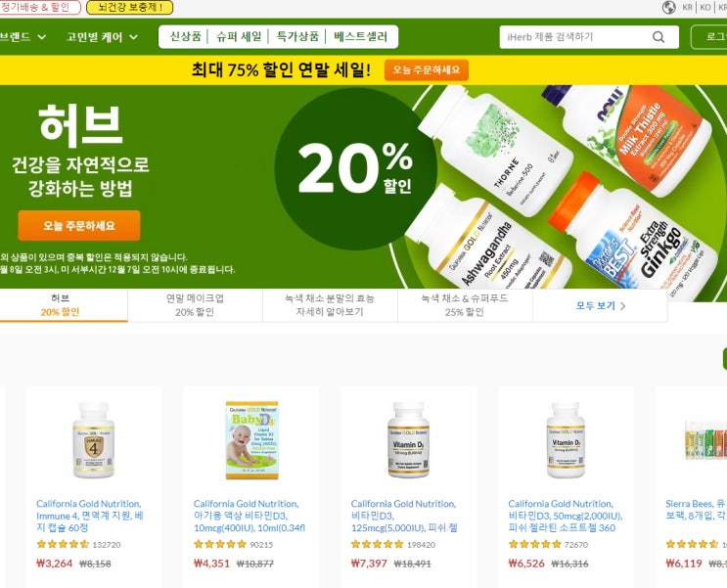Click the 모두 보기 chevron arrow
The image size is (727, 588).
pos(623,306)
